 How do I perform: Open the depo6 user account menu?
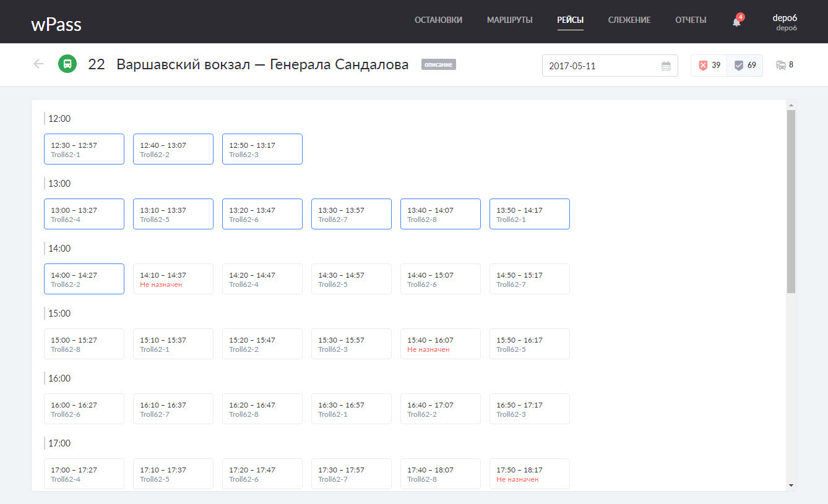click(x=785, y=22)
